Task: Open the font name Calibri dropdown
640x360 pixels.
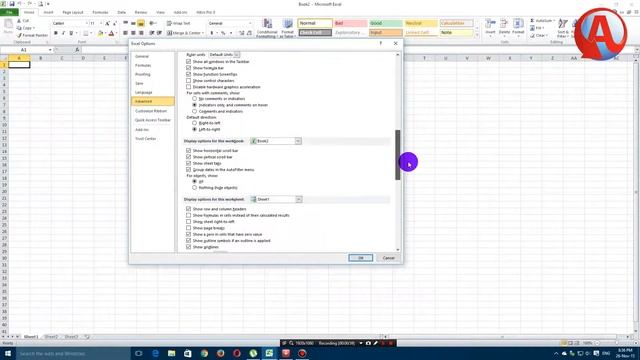Action: coord(86,23)
